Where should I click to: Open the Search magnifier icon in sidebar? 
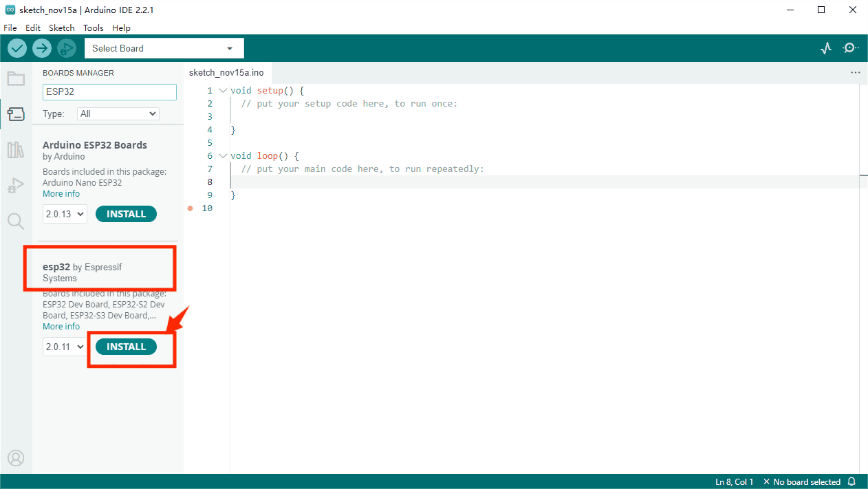click(x=16, y=221)
